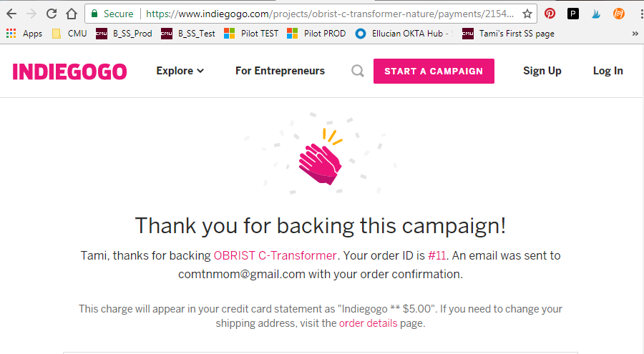
Task: Open the Pinterest extension icon
Action: pos(550,14)
